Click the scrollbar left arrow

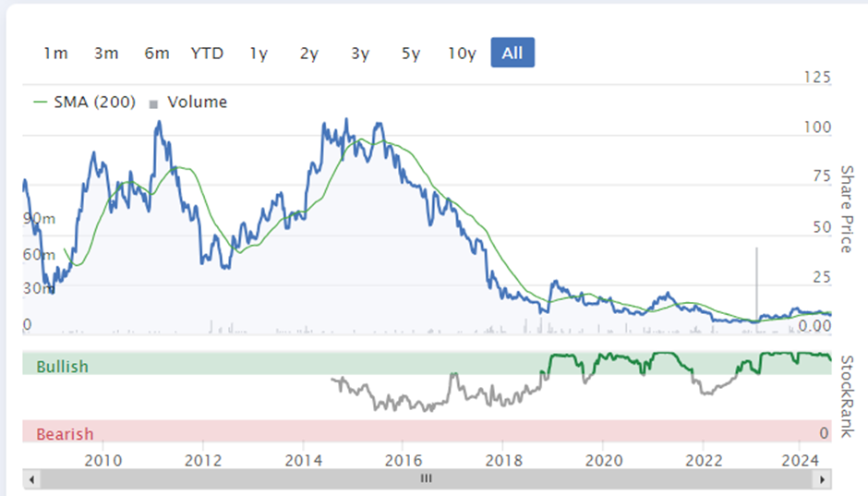click(x=31, y=479)
